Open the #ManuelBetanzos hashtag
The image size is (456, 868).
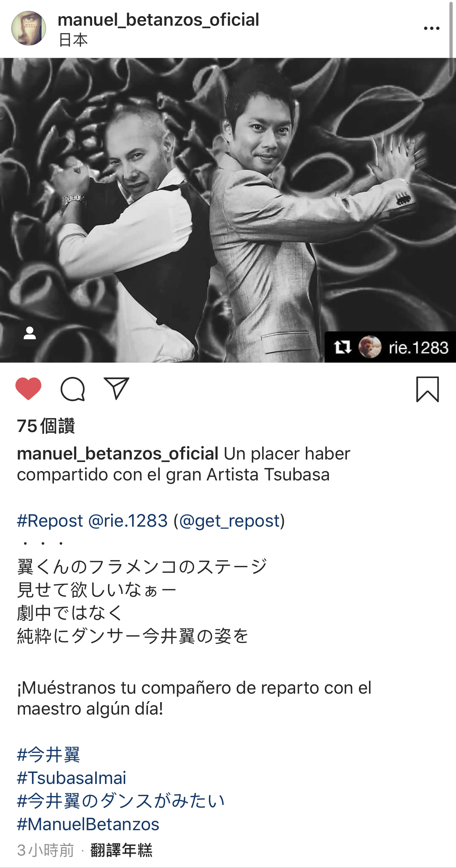pos(88,824)
